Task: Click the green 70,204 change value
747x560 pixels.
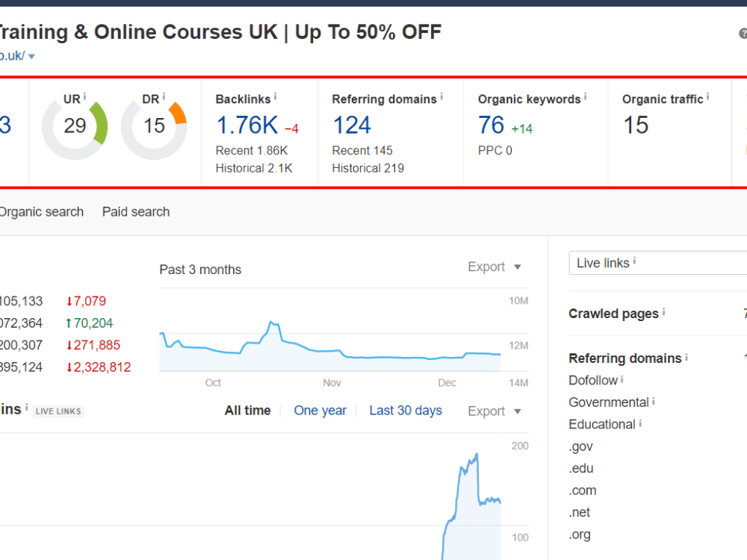Action: click(x=89, y=323)
